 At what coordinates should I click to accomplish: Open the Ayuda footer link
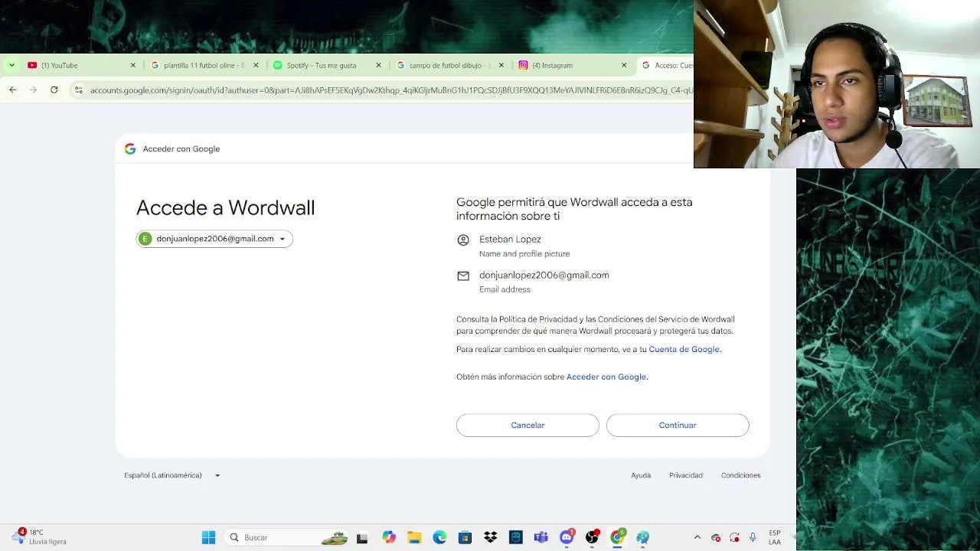pyautogui.click(x=641, y=475)
